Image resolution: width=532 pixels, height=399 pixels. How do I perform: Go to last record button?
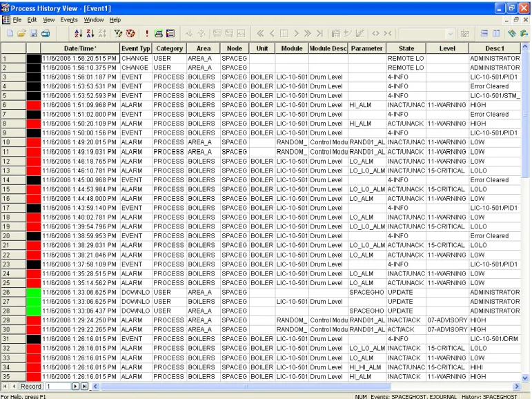pos(84,386)
